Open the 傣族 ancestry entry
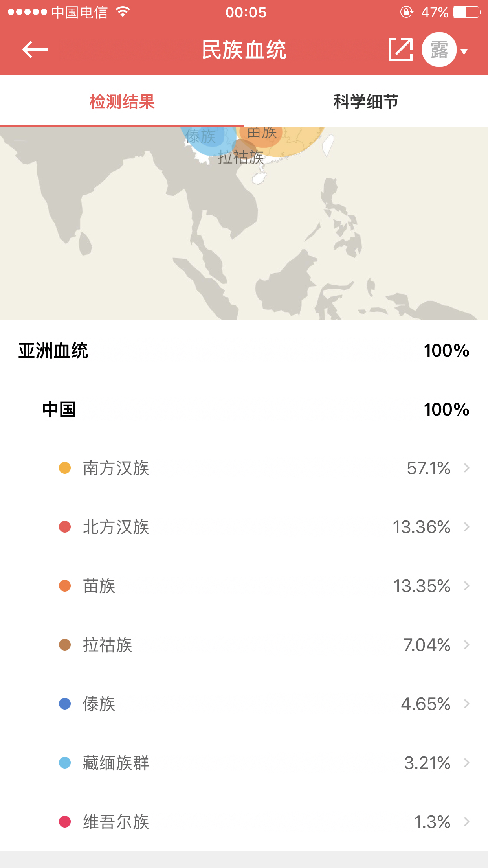This screenshot has width=488, height=868. point(99,704)
